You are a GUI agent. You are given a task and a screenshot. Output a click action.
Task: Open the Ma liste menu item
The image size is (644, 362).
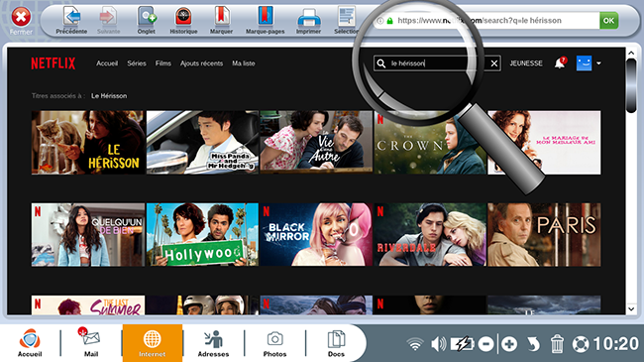click(x=244, y=63)
